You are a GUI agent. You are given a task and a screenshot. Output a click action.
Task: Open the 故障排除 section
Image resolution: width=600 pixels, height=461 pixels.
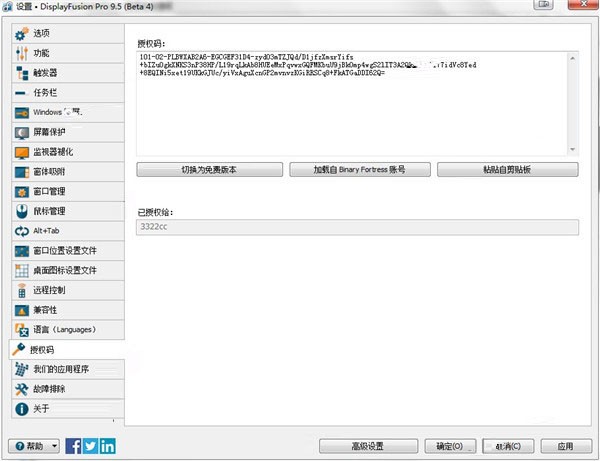68,389
